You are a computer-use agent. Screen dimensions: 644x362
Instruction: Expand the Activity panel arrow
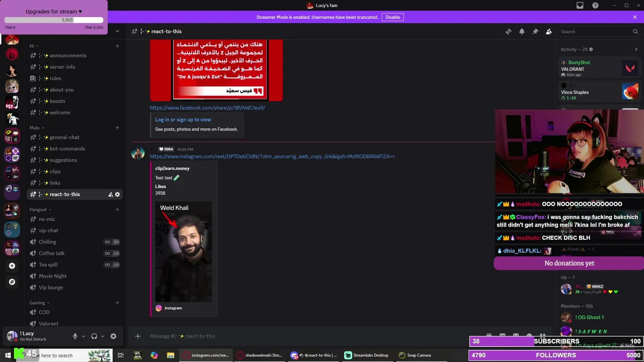636,49
